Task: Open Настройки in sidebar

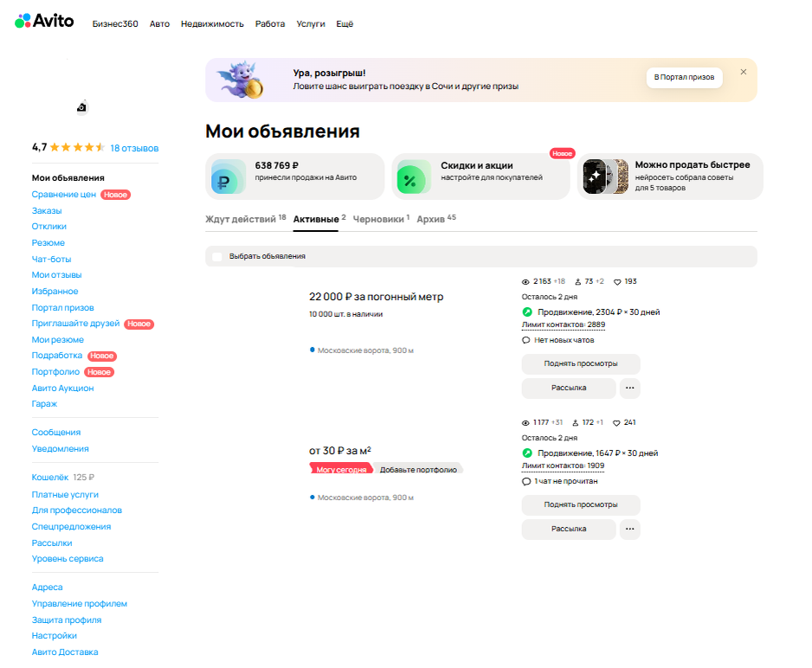Action: 54,636
